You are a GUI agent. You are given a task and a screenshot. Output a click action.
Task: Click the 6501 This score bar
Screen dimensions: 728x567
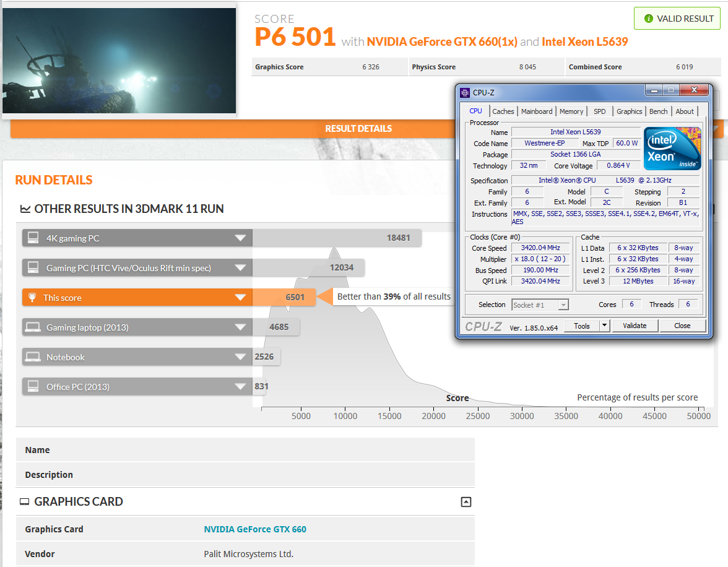click(x=284, y=297)
